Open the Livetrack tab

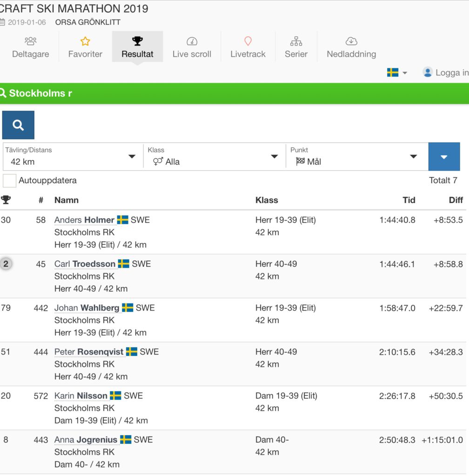pos(248,47)
